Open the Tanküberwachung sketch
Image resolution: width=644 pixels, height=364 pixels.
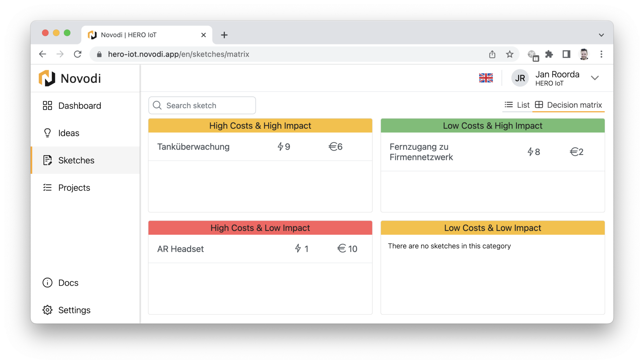tap(193, 147)
